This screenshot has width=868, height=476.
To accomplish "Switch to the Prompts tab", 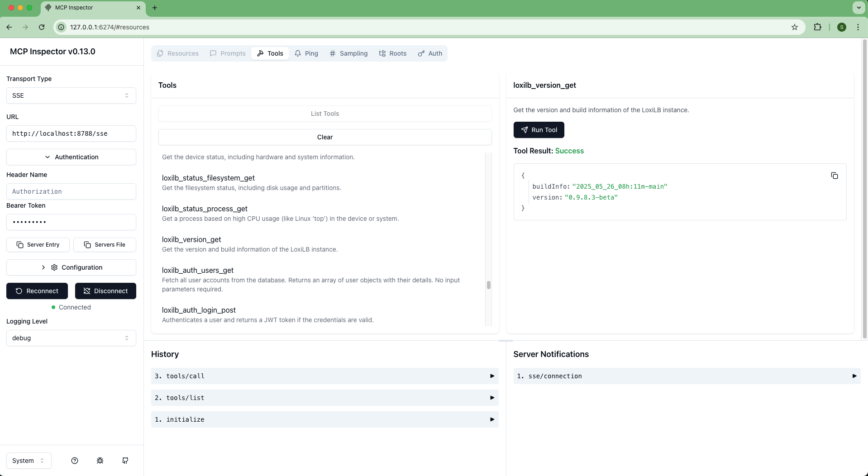I will point(228,53).
